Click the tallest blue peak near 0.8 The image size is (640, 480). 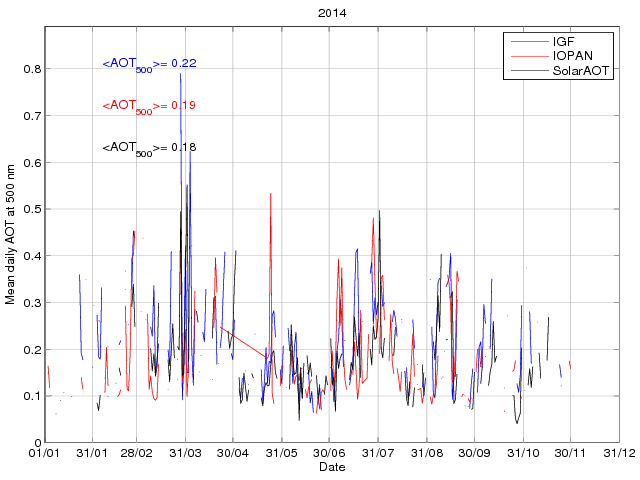click(180, 75)
